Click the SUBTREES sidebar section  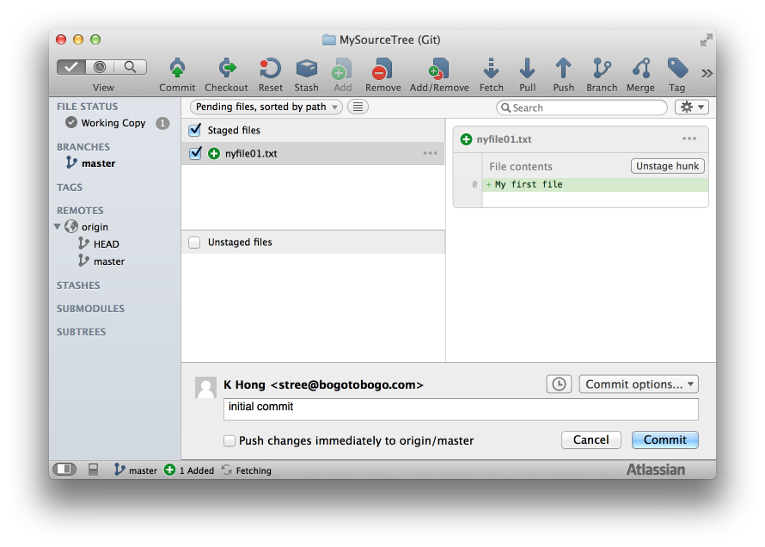(x=81, y=332)
